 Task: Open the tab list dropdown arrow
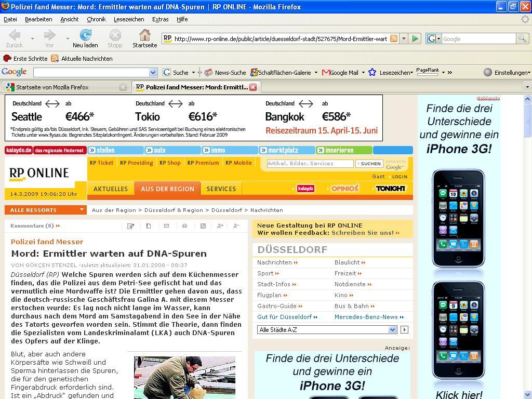click(x=527, y=87)
